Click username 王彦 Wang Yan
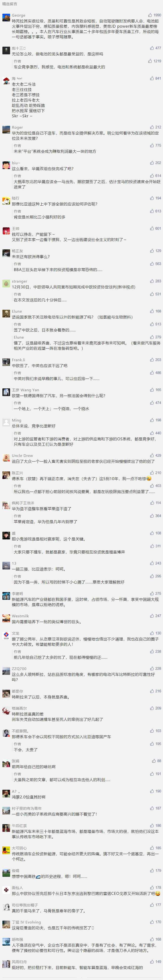 (x=25, y=390)
